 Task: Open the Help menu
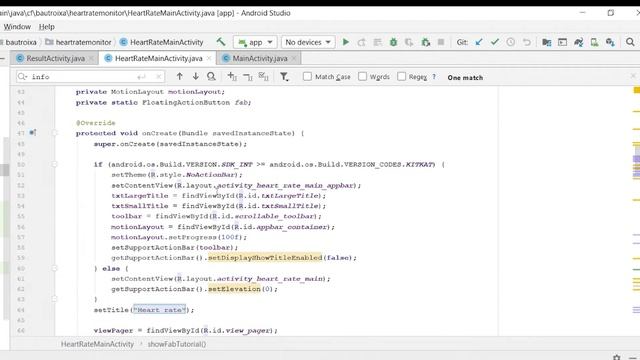point(47,27)
